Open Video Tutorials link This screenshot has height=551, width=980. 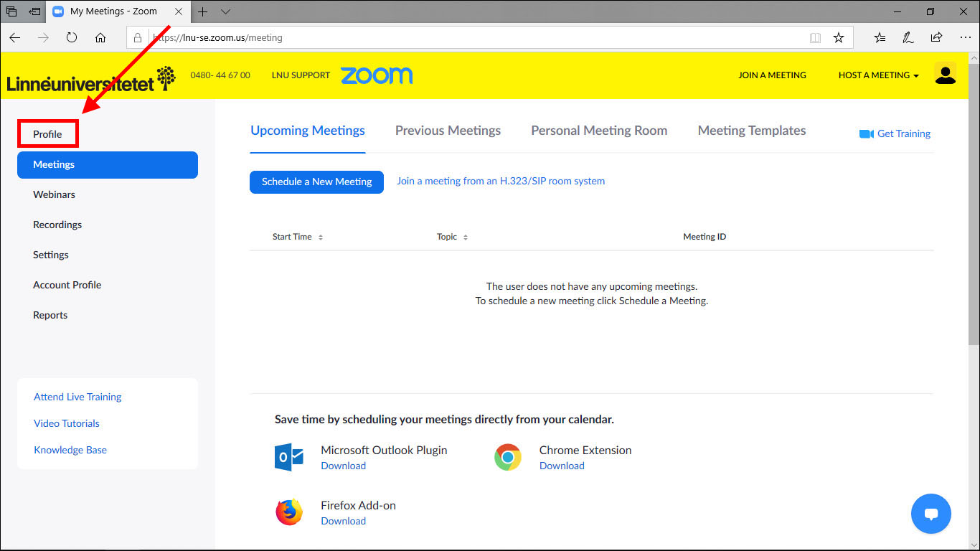[67, 423]
